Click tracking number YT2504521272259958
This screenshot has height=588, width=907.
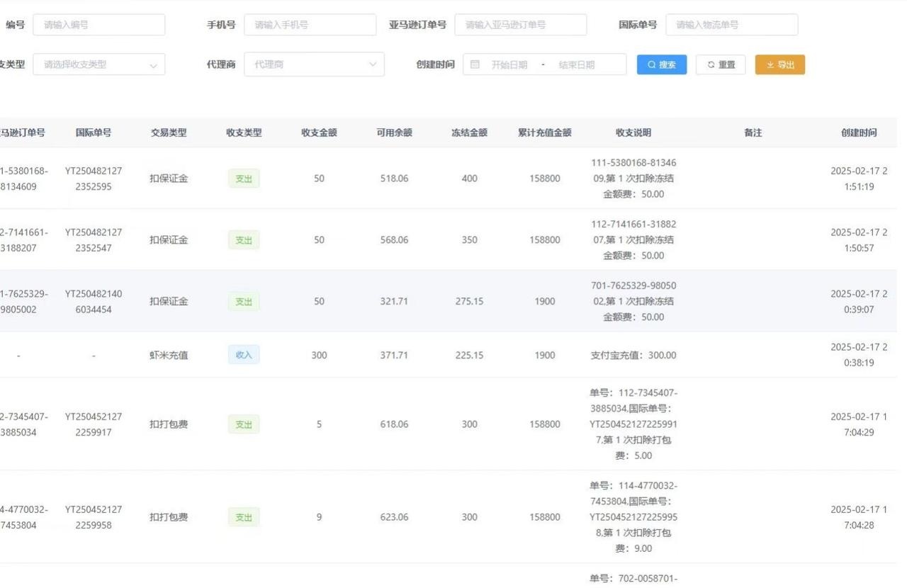[x=94, y=517]
